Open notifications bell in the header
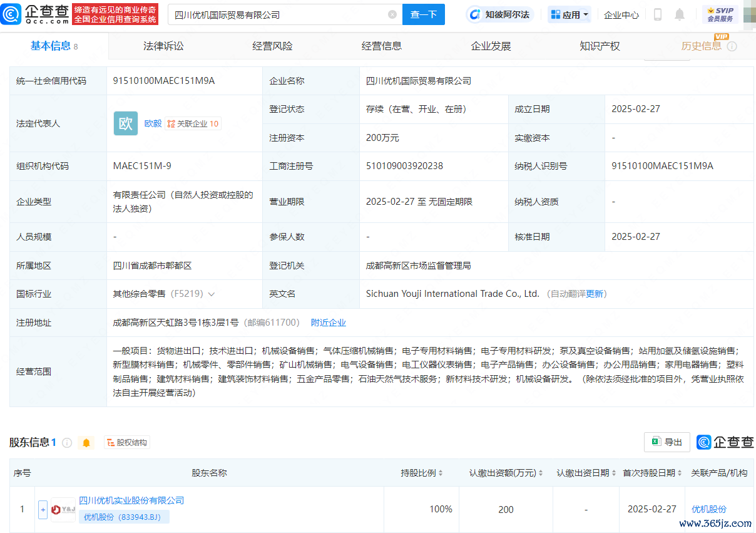This screenshot has width=756, height=533. point(680,14)
